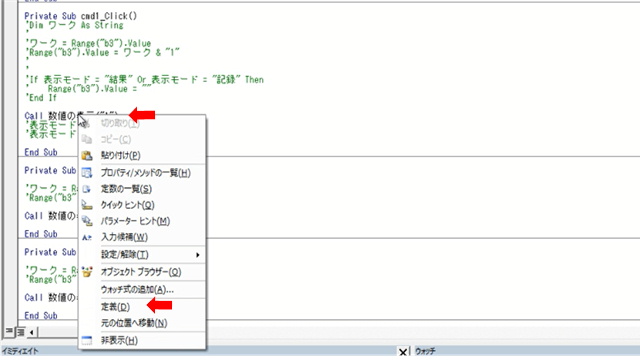Viewport: 640px width, 360px height.
Task: Place cursor on End Sub of cmd1_Click
Action: [x=41, y=152]
